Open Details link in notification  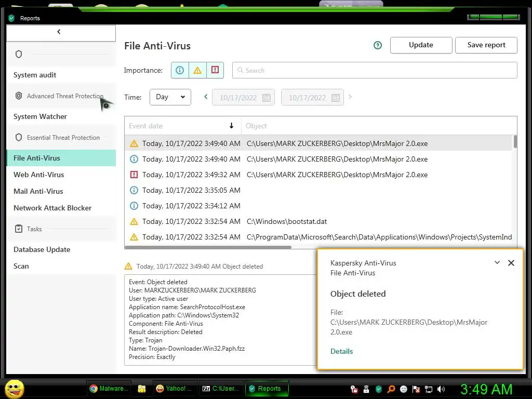point(342,352)
